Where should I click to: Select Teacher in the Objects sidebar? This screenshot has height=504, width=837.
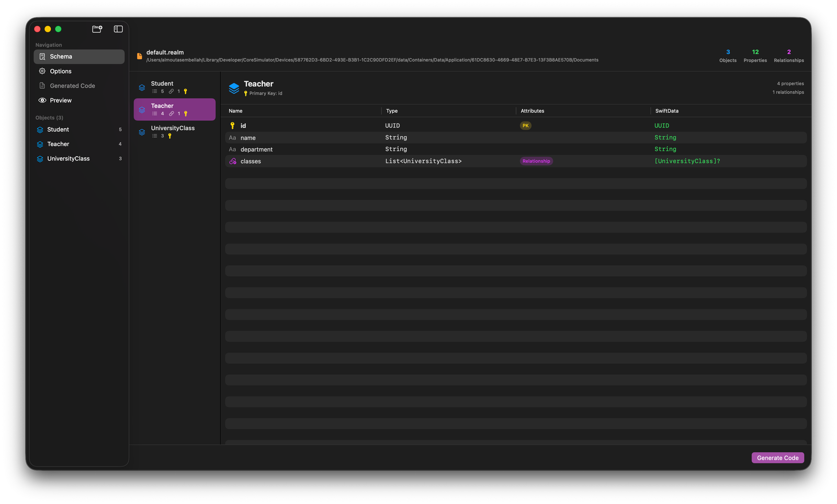58,144
